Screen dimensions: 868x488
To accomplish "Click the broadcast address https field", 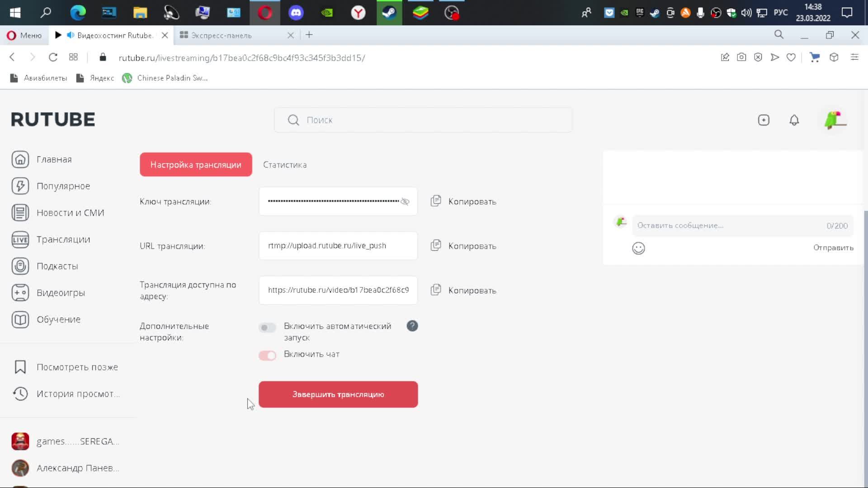I will [x=338, y=290].
